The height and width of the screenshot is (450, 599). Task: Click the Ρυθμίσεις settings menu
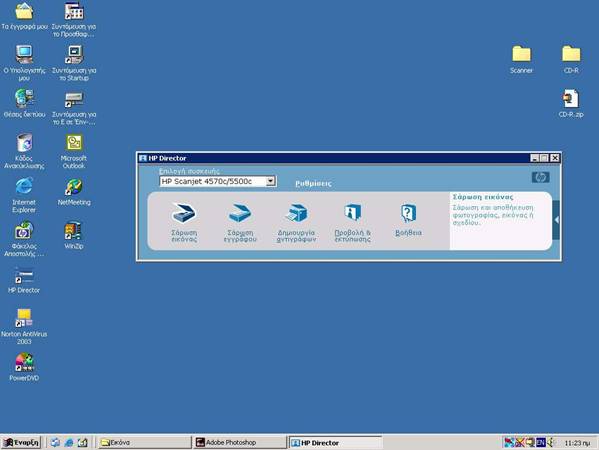[313, 184]
